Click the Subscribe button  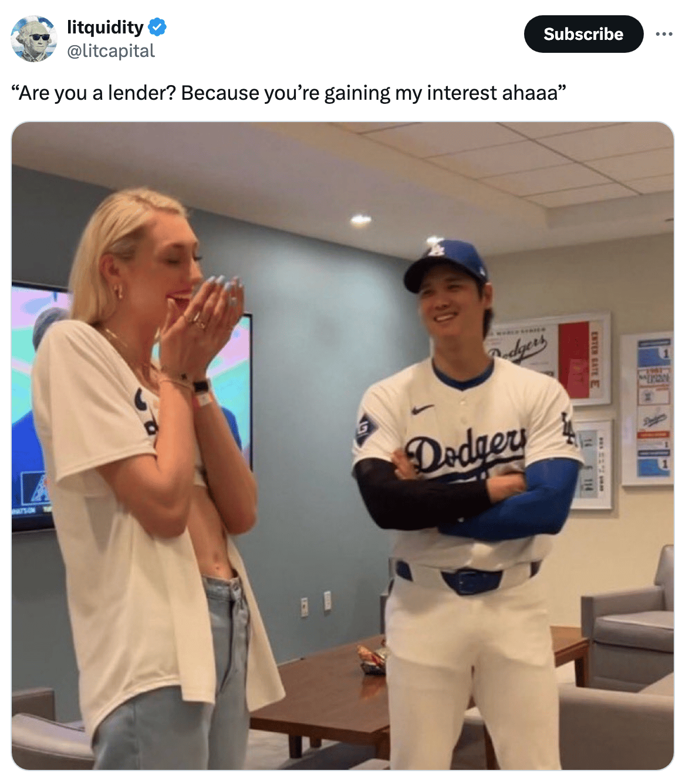pos(583,34)
